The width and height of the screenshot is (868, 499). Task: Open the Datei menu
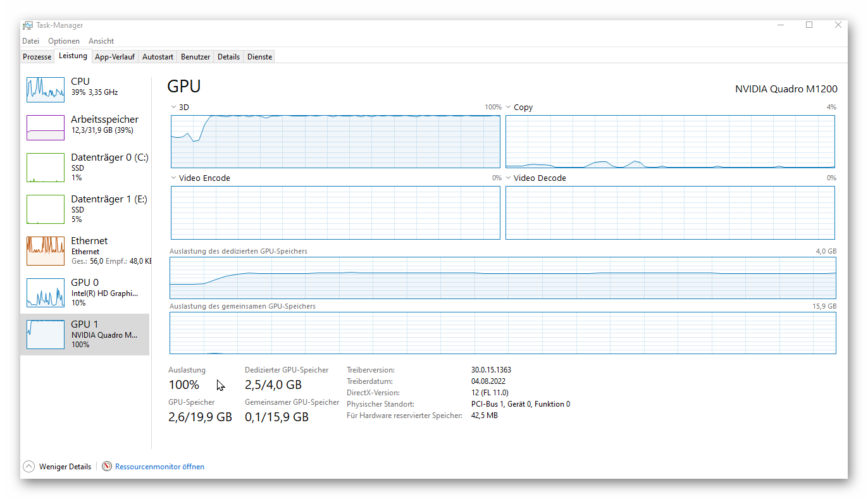tap(30, 41)
